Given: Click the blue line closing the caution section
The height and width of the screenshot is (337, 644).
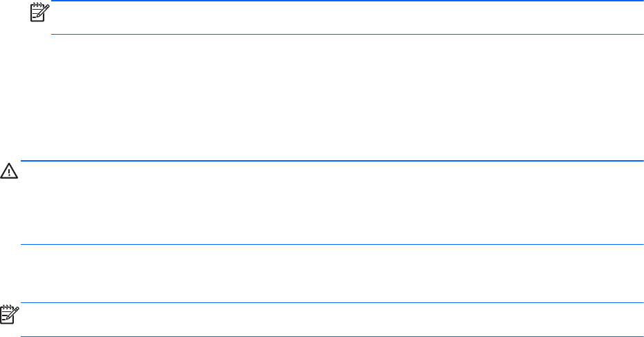Looking at the screenshot, I should coord(332,244).
